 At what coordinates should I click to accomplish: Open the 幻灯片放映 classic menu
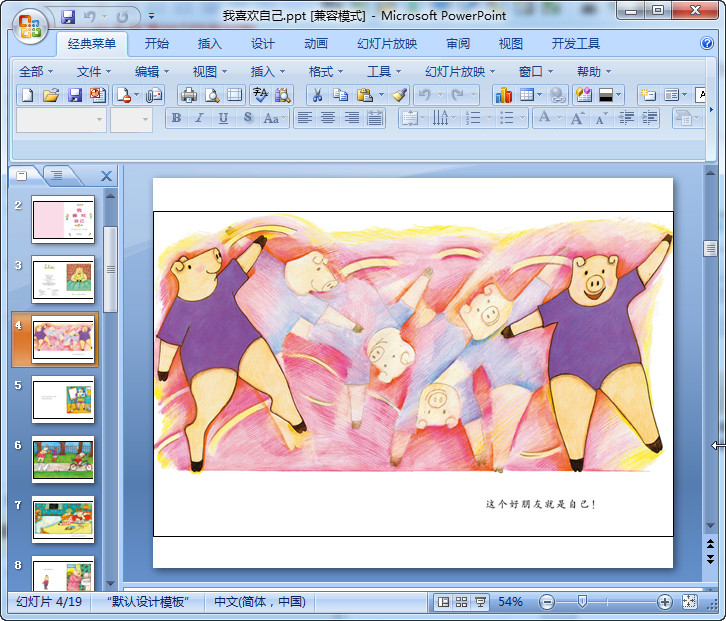pyautogui.click(x=460, y=72)
